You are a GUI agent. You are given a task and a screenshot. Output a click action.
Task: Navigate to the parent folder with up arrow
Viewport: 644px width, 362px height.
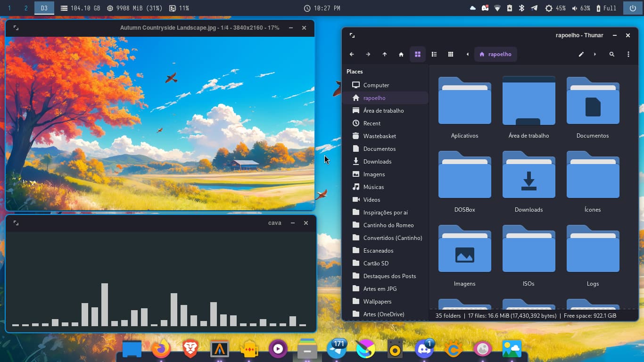(385, 54)
